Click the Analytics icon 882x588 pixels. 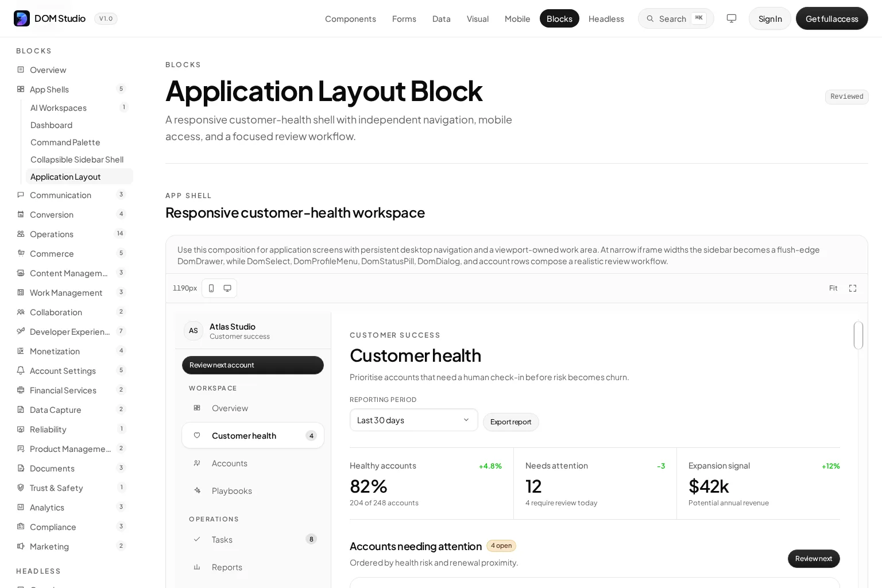21,507
